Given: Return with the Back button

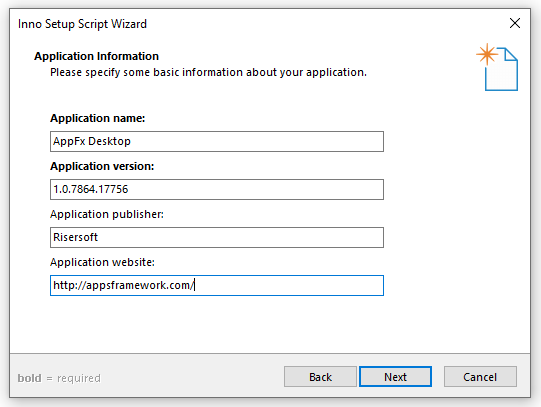Looking at the screenshot, I should [320, 377].
